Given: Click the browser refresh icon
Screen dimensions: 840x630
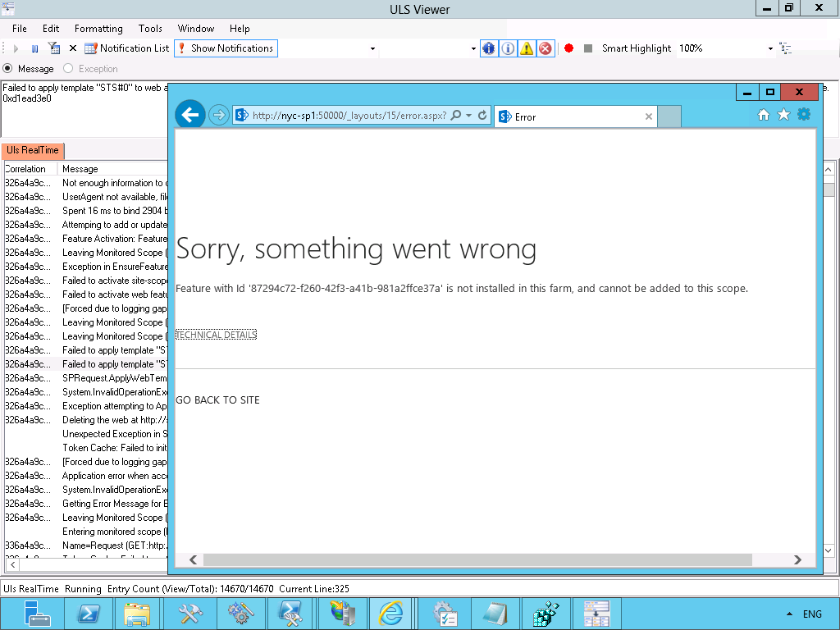Looking at the screenshot, I should (482, 115).
